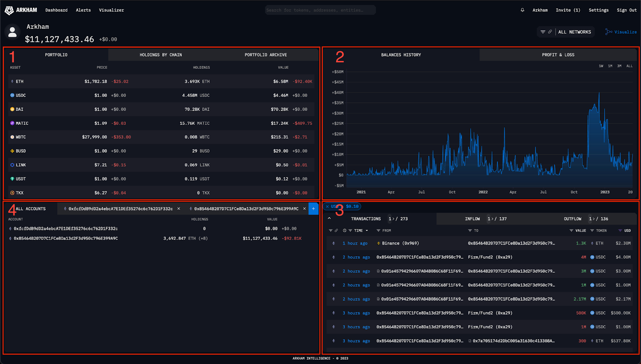The image size is (641, 364).
Task: Switch to the PROFIT & LOSS tab
Action: [558, 55]
